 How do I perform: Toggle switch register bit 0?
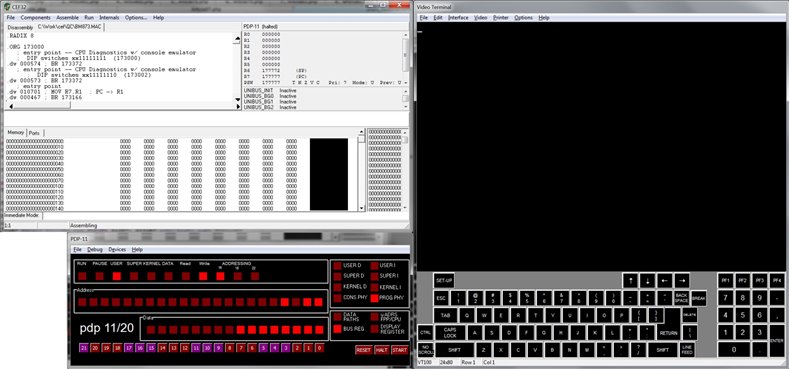[x=320, y=348]
